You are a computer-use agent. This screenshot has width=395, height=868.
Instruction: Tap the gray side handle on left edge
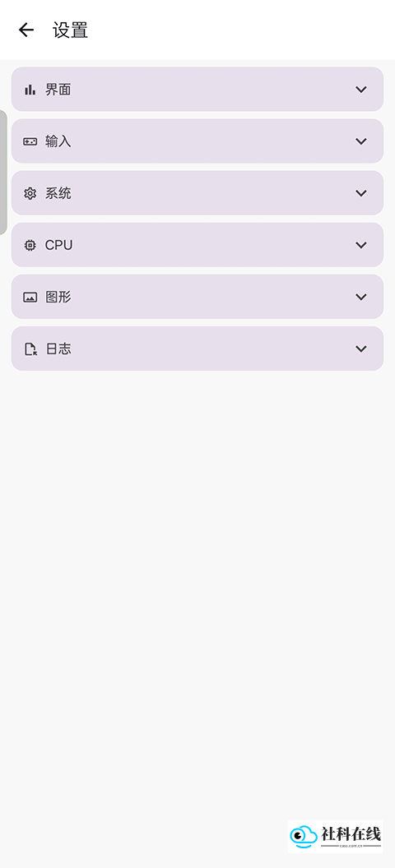3,172
